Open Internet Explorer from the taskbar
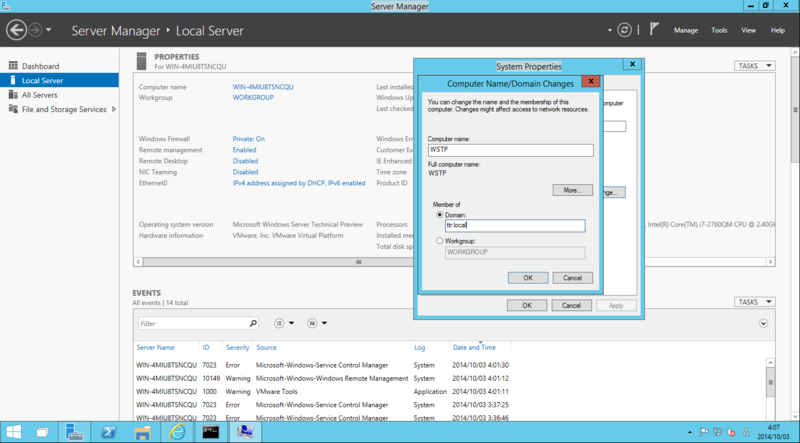800x443 pixels. 177,432
